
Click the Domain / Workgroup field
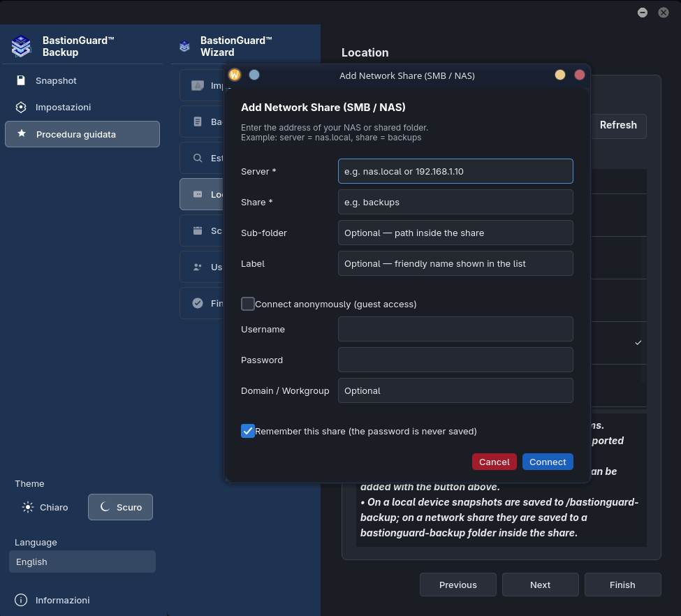click(x=455, y=391)
